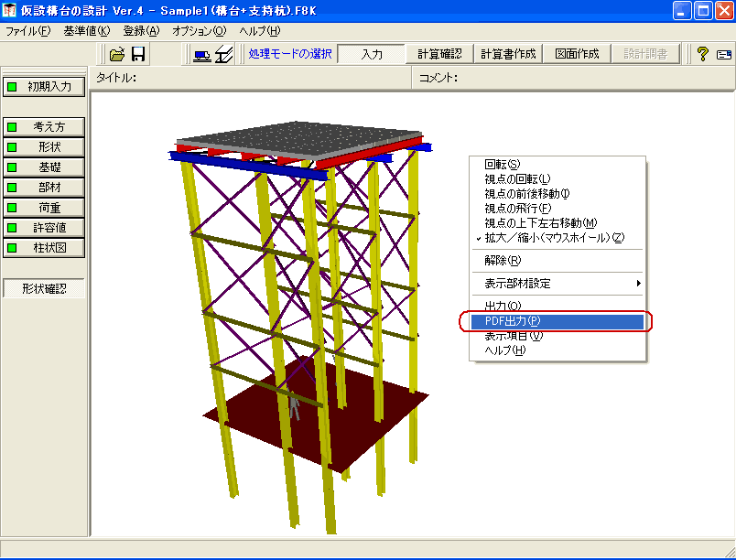Choose 視点の前後移動(I) in context menu
The width and height of the screenshot is (736, 560).
tap(557, 193)
